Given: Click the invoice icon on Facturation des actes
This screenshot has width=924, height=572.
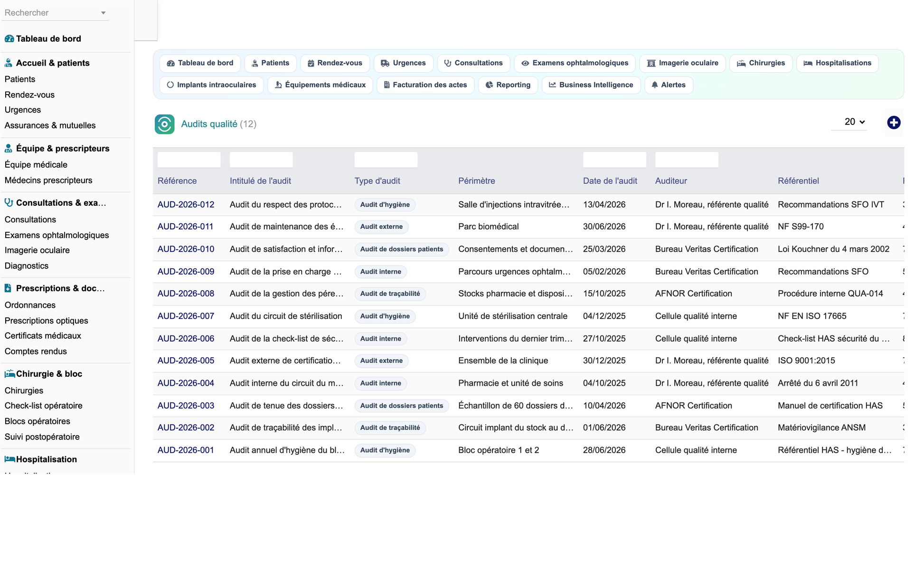Looking at the screenshot, I should pos(387,85).
